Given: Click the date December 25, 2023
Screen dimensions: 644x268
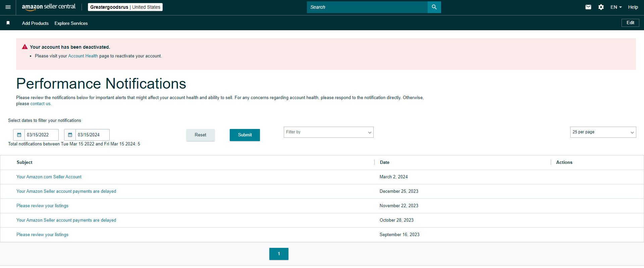Looking at the screenshot, I should pos(399,191).
